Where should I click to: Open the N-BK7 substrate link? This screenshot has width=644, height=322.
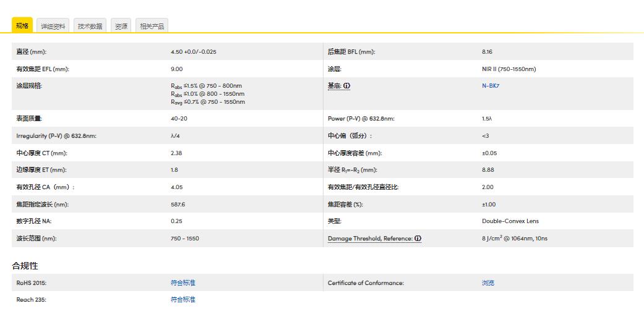pos(491,86)
